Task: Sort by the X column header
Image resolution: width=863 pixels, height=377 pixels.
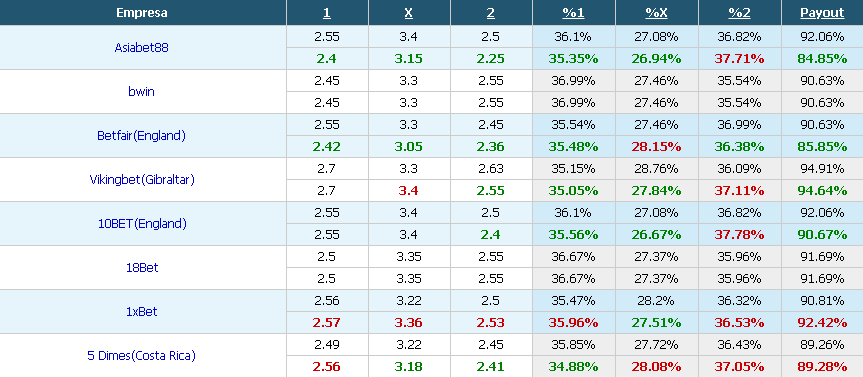Action: (x=408, y=13)
